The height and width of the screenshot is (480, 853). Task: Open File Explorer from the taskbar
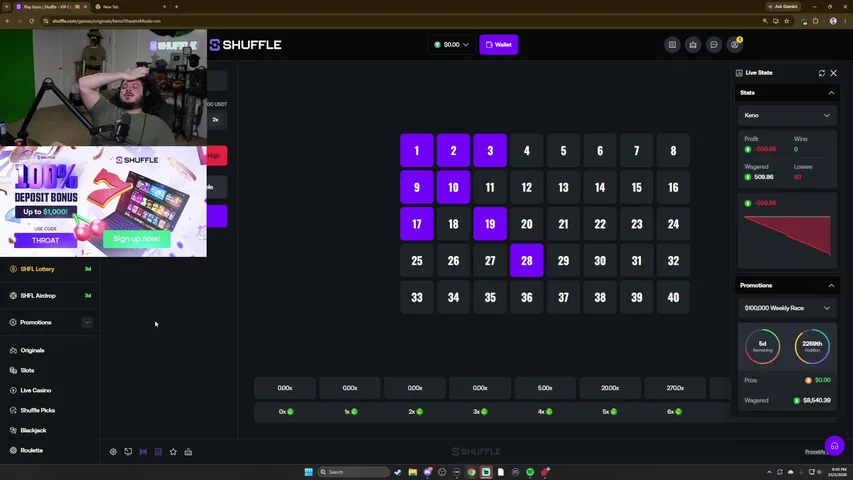coord(413,472)
